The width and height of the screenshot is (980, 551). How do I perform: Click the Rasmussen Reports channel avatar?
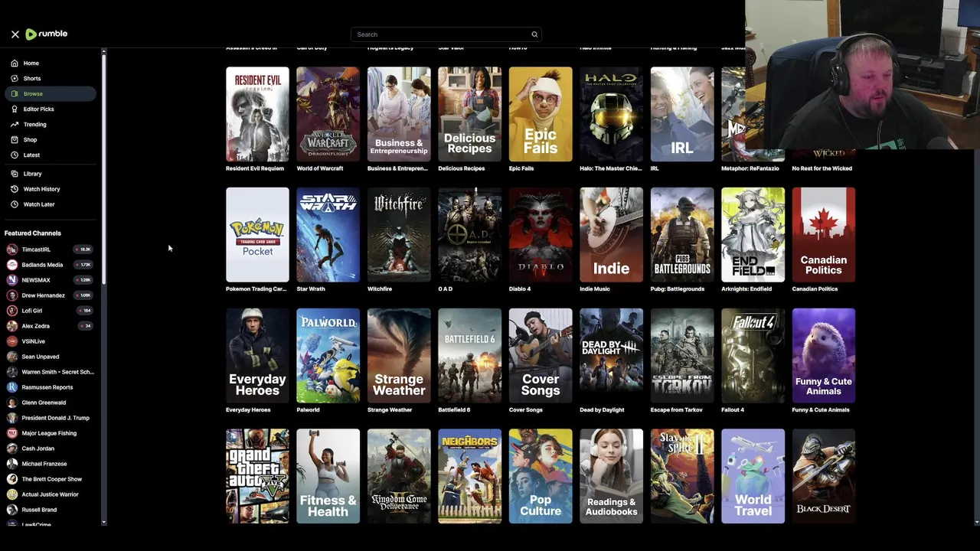point(12,387)
